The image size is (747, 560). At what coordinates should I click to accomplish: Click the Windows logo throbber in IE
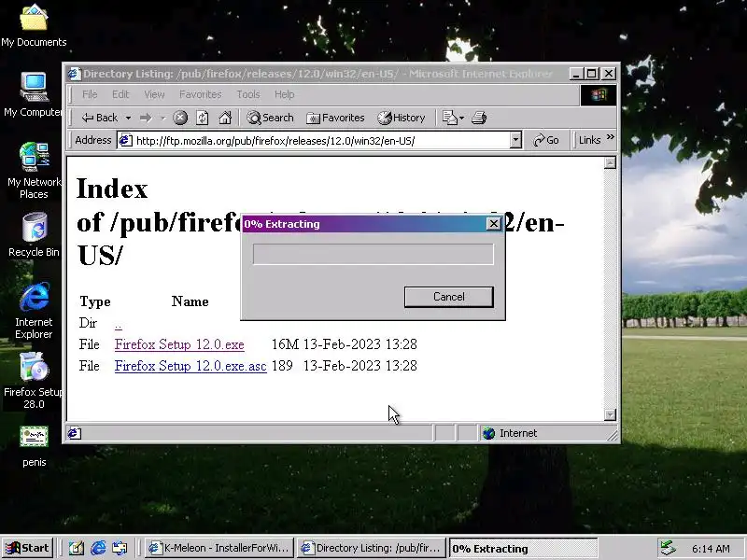pos(599,95)
